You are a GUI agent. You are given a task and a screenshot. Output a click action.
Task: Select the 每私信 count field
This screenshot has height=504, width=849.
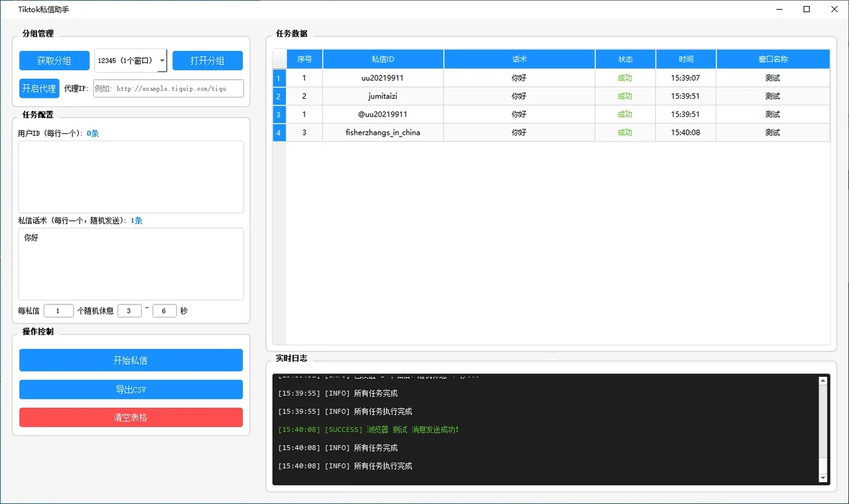(x=58, y=310)
